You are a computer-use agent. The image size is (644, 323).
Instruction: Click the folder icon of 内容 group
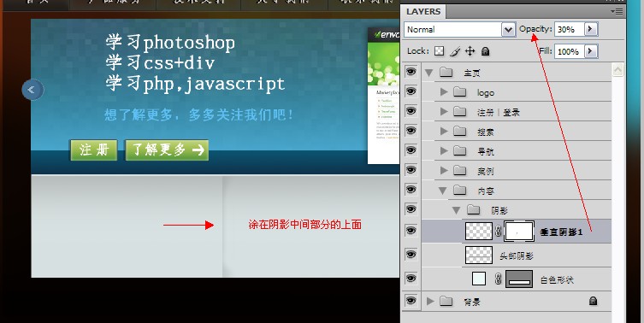(x=459, y=190)
